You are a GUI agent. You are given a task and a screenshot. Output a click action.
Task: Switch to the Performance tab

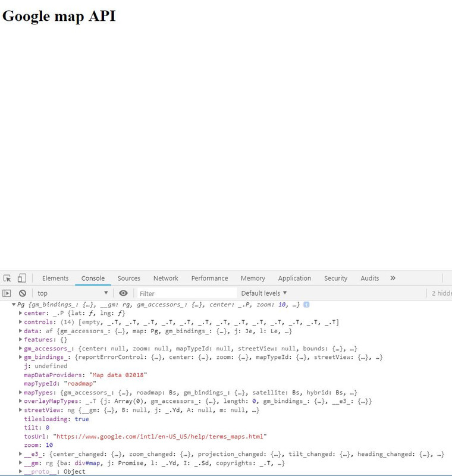[209, 278]
